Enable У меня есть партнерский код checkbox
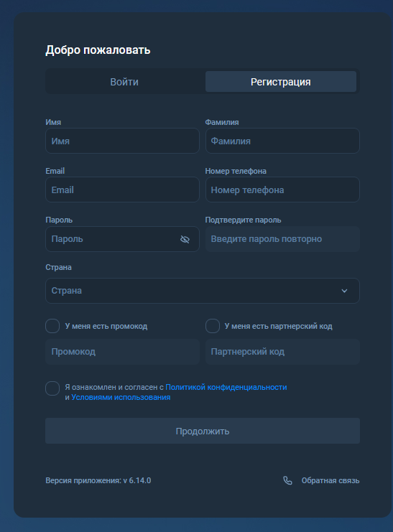393x532 pixels. (212, 326)
